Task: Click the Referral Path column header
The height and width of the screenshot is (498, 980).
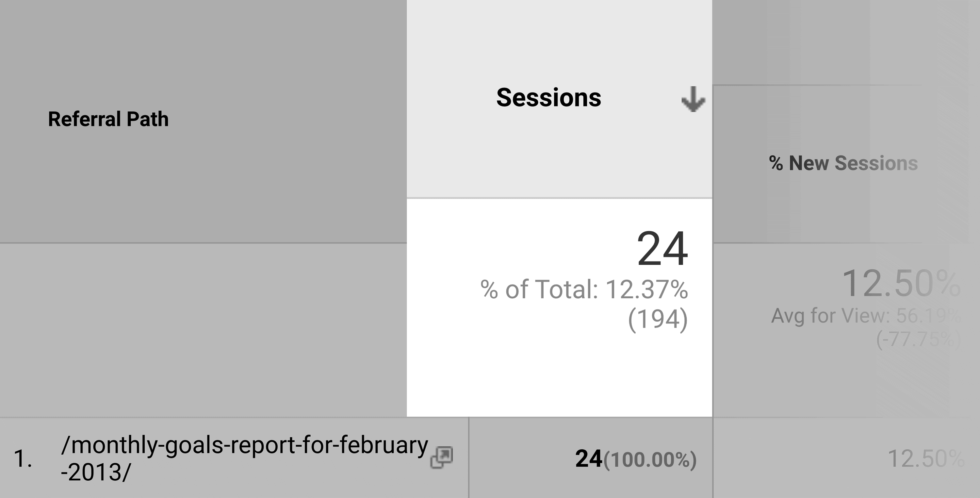Action: 108,119
